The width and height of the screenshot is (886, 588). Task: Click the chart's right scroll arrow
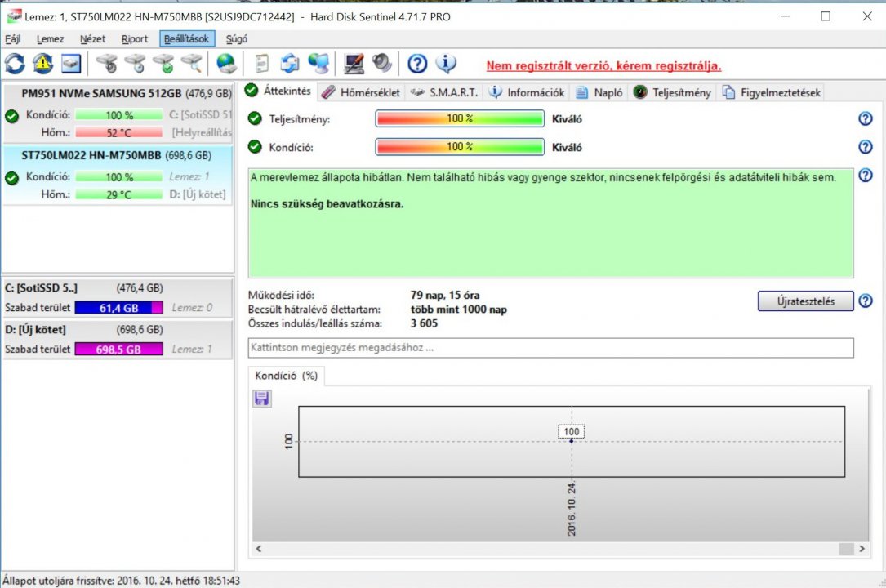(862, 549)
